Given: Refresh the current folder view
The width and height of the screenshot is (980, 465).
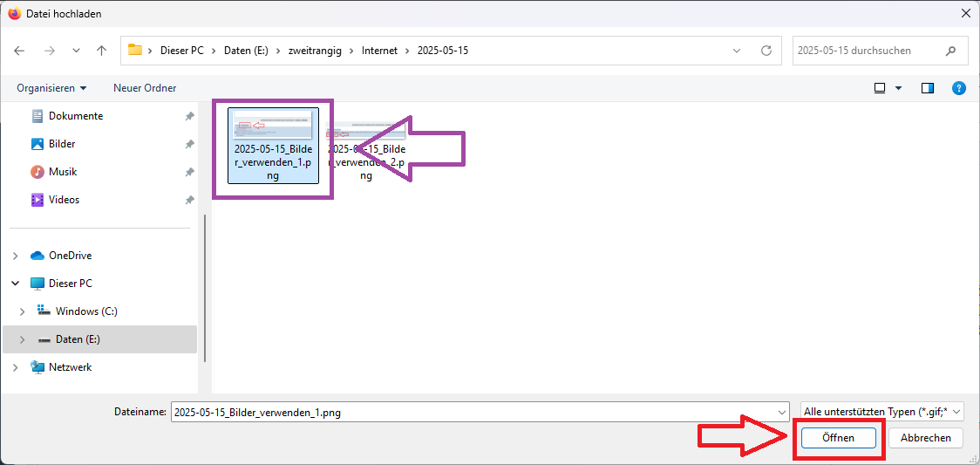Looking at the screenshot, I should 766,51.
